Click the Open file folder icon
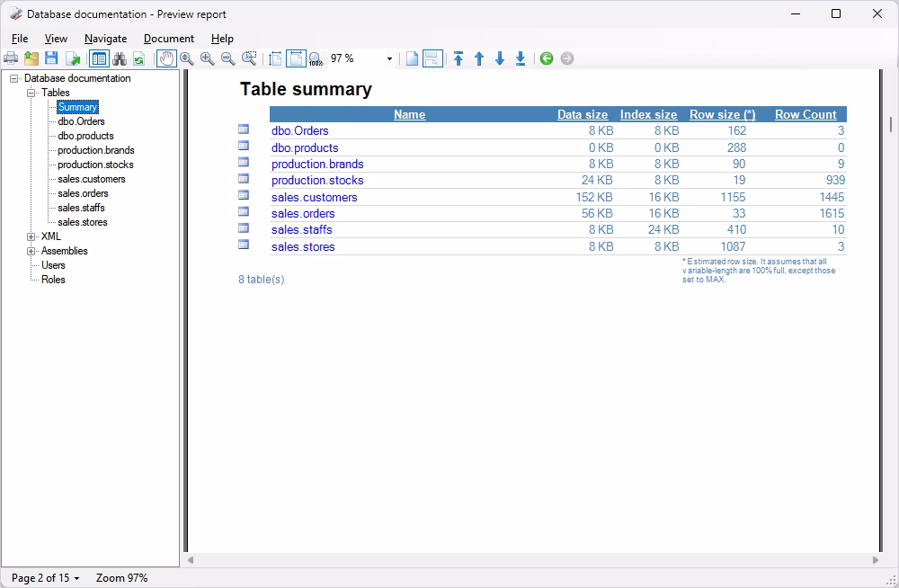Screen dimensions: 899x588 (x=31, y=58)
